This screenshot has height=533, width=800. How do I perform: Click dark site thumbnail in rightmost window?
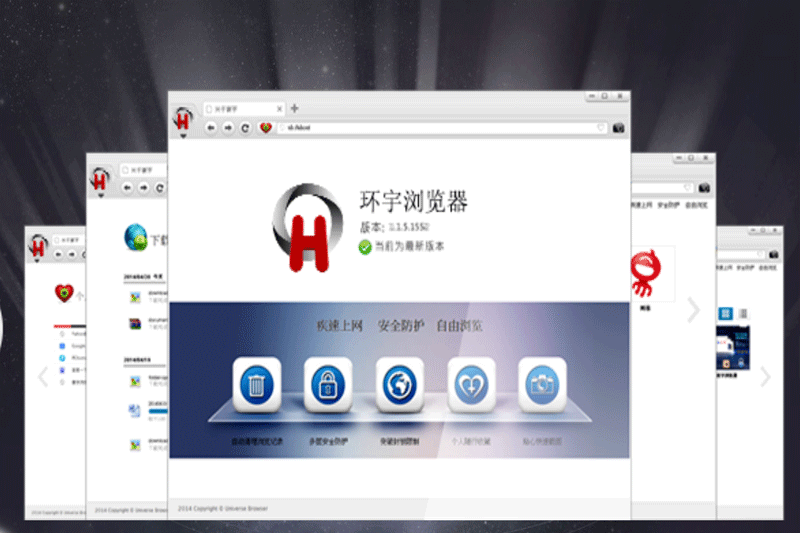click(x=733, y=348)
